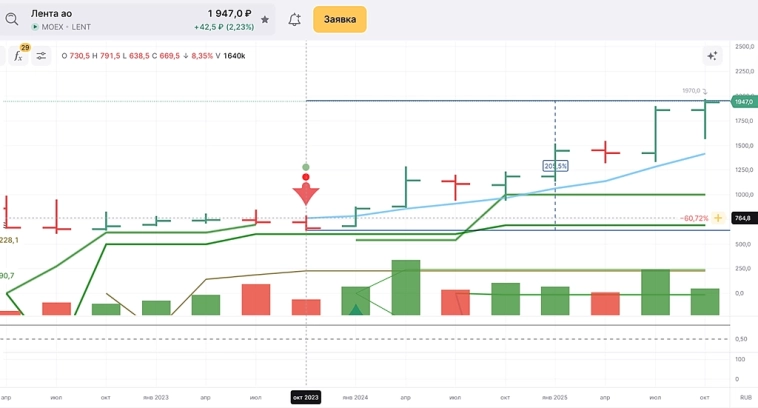This screenshot has width=758, height=408.
Task: Open price alert bell icon
Action: click(295, 19)
